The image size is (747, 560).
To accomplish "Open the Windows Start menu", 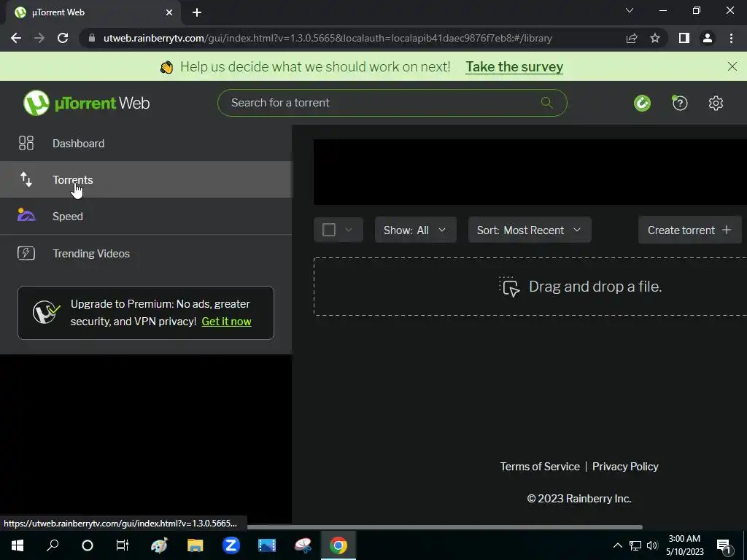I will 18,545.
